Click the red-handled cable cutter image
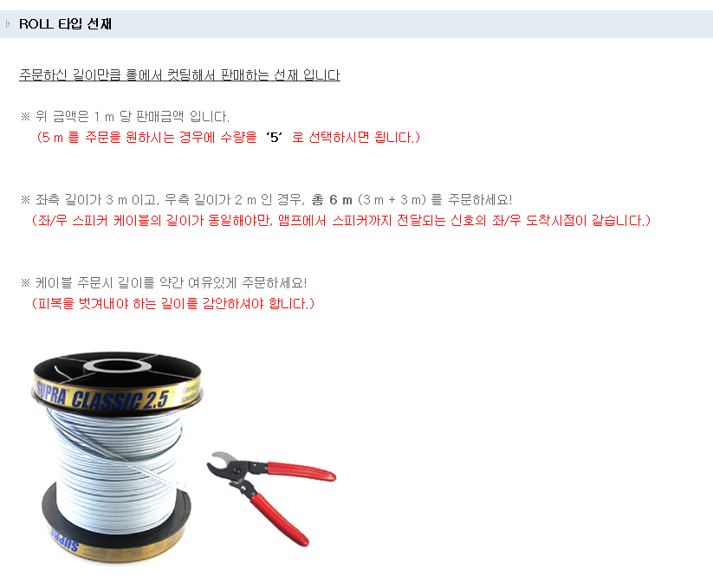 [271, 497]
